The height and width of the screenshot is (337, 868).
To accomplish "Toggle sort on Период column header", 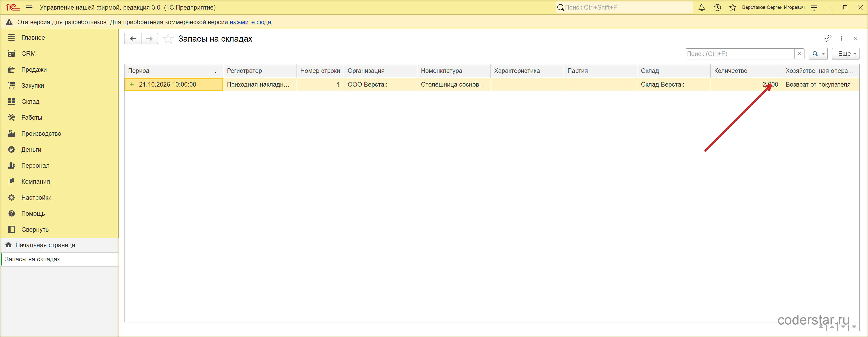I will 173,71.
